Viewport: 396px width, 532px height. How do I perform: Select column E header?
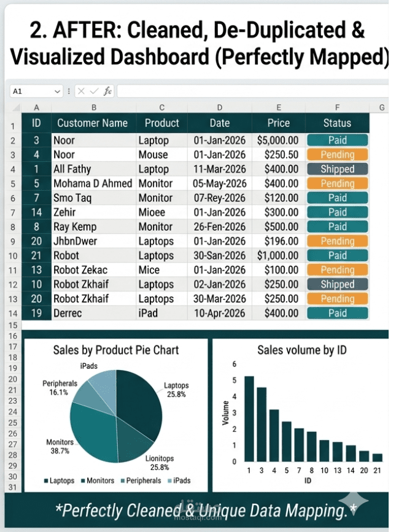click(x=279, y=107)
